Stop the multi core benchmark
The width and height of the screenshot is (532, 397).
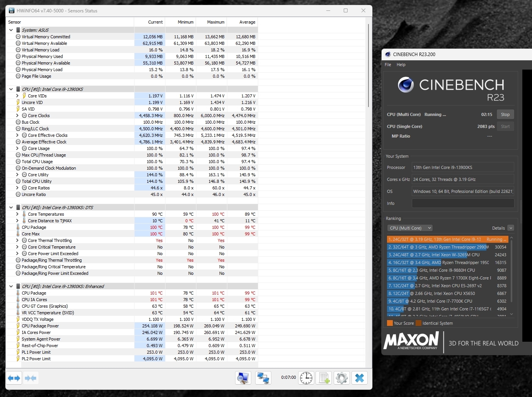point(505,114)
